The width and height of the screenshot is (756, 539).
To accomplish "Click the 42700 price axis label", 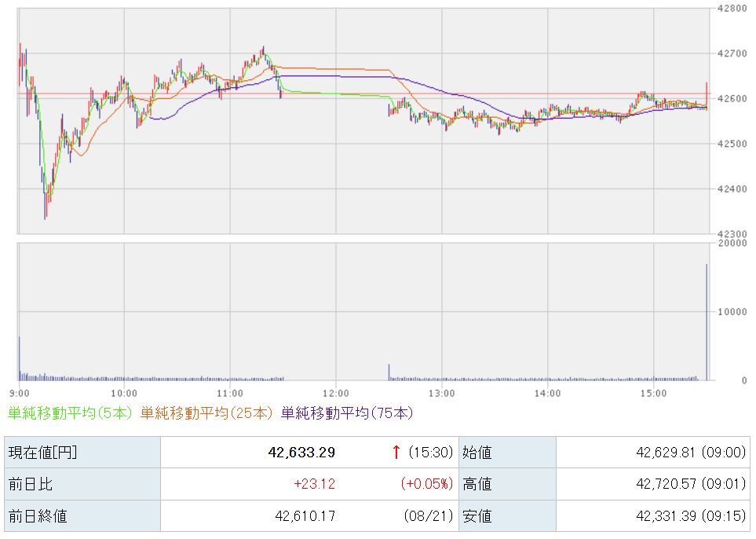I will pos(732,53).
